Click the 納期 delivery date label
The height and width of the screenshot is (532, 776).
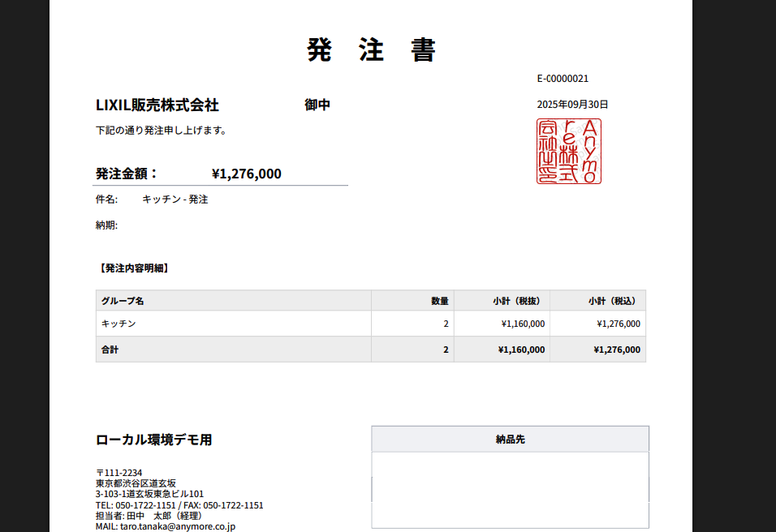106,225
